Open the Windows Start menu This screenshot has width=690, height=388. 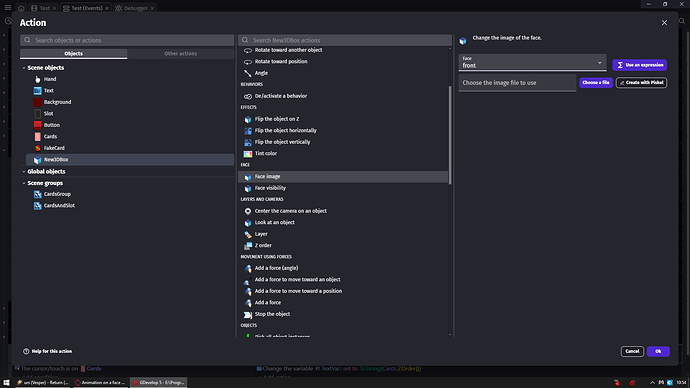(6, 383)
